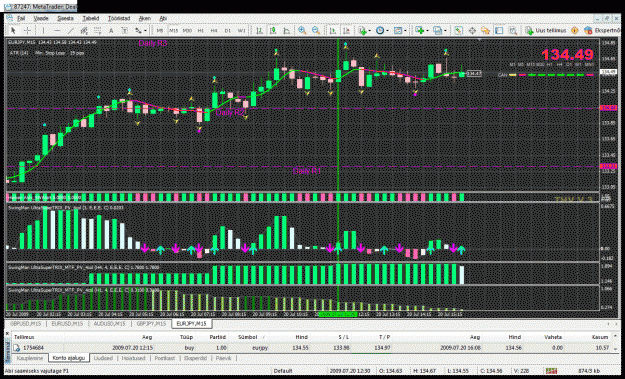625x379 pixels.
Task: Select the text (A) tool
Action: click(x=111, y=30)
